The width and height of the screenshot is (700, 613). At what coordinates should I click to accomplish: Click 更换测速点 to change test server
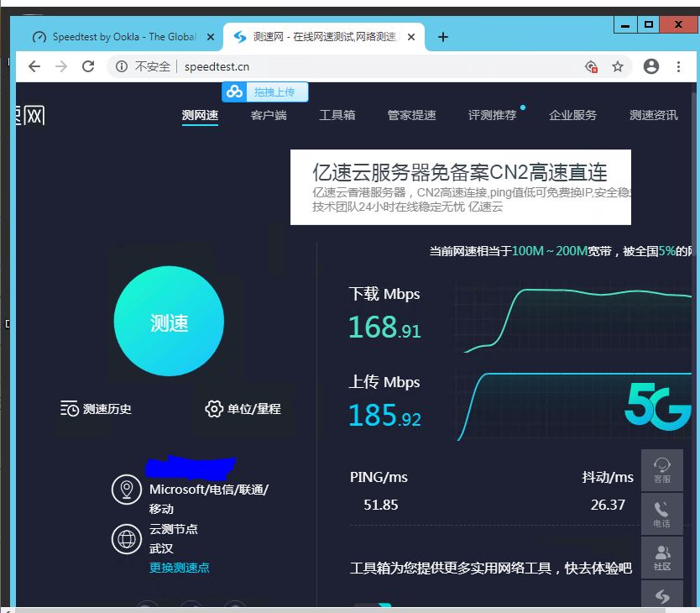(179, 568)
